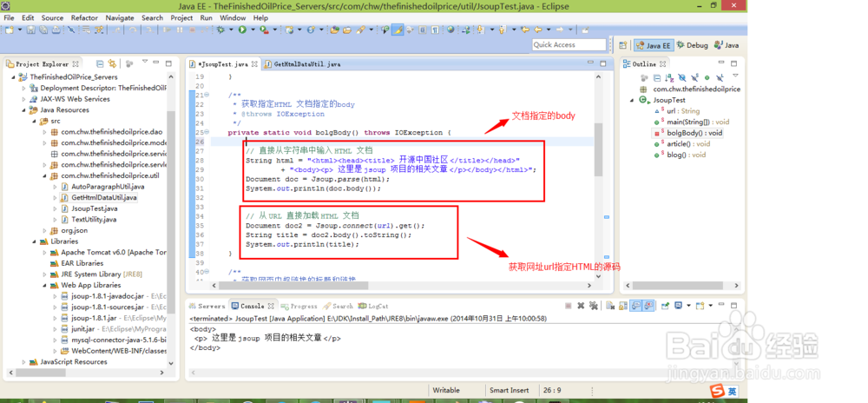868x403 pixels.
Task: Open Display Selected Console dropdown
Action: [688, 305]
